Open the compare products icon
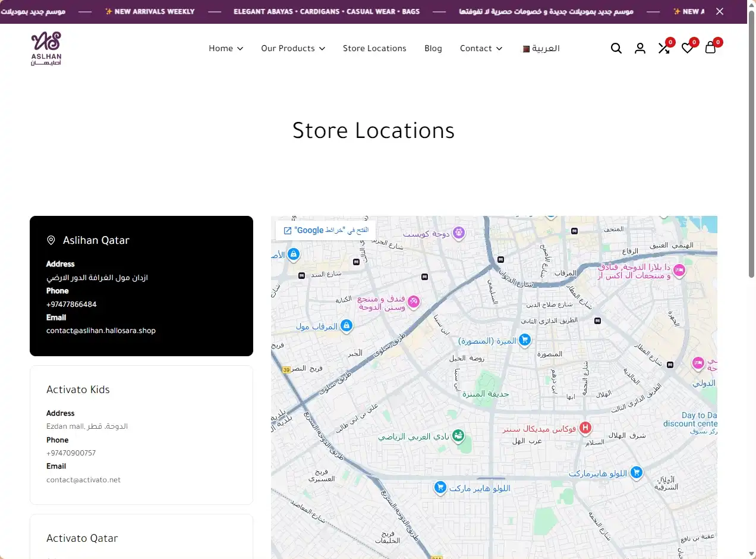The image size is (756, 559). [664, 48]
